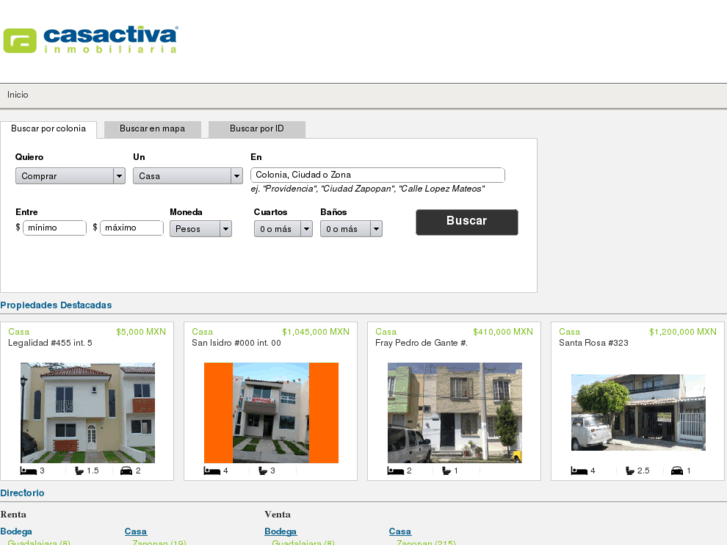Viewport: 727px width, 545px height.
Task: Switch to 'Buscar en mapa' tab
Action: pos(153,129)
